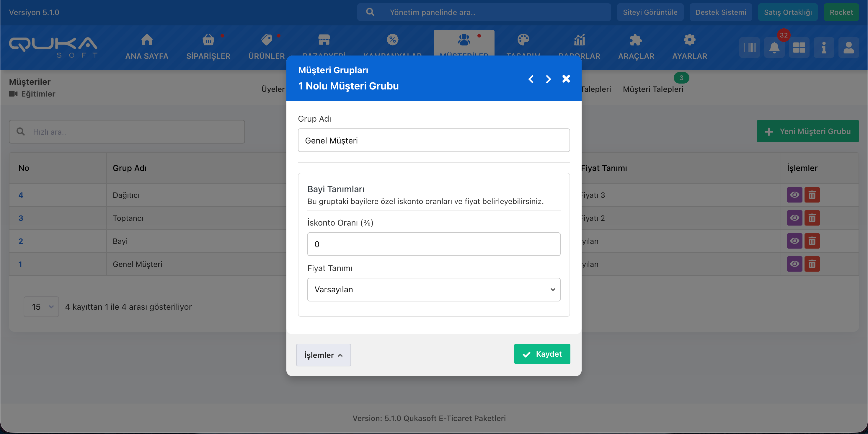Open the page size 15 dropdown
Screen dimensions: 868x434
click(41, 307)
